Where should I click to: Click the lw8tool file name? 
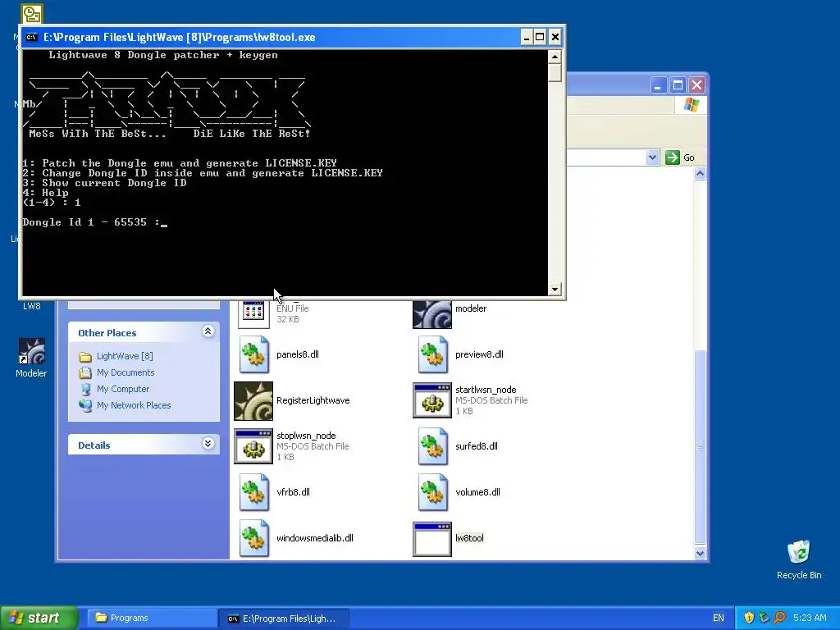[469, 538]
